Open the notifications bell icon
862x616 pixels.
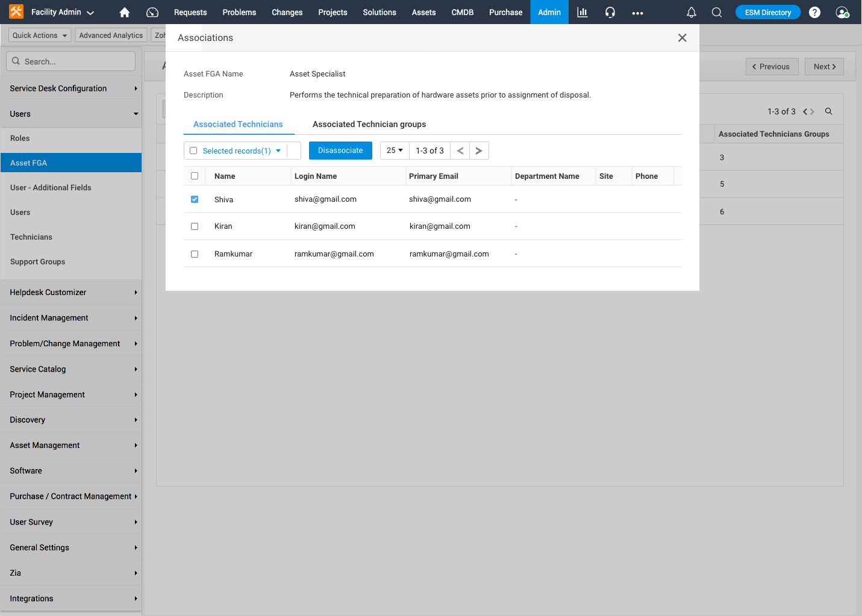[x=691, y=12]
